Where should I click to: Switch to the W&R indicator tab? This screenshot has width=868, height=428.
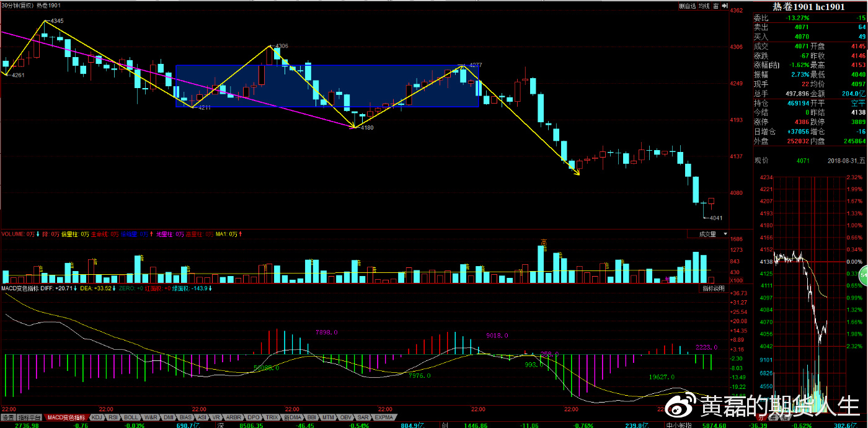point(151,417)
